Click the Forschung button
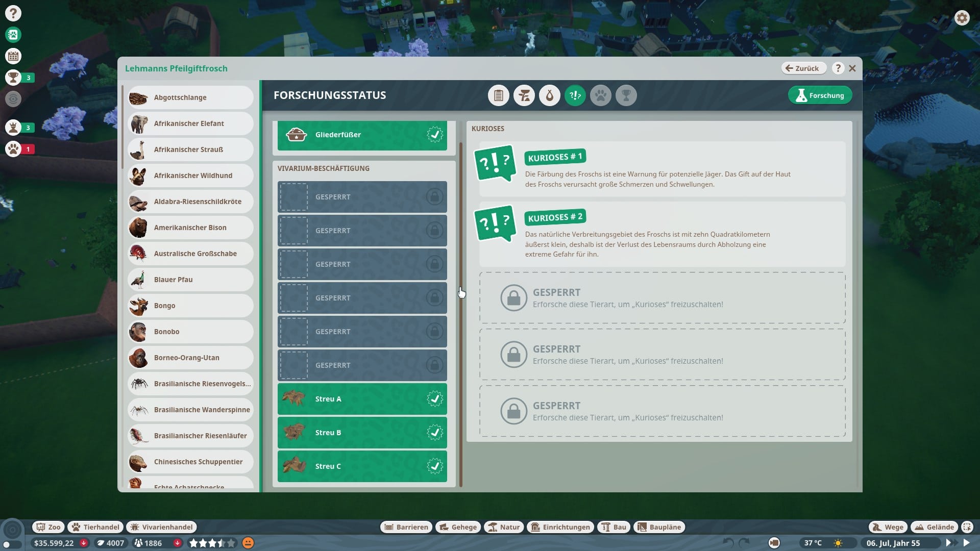The width and height of the screenshot is (980, 551). coord(820,95)
